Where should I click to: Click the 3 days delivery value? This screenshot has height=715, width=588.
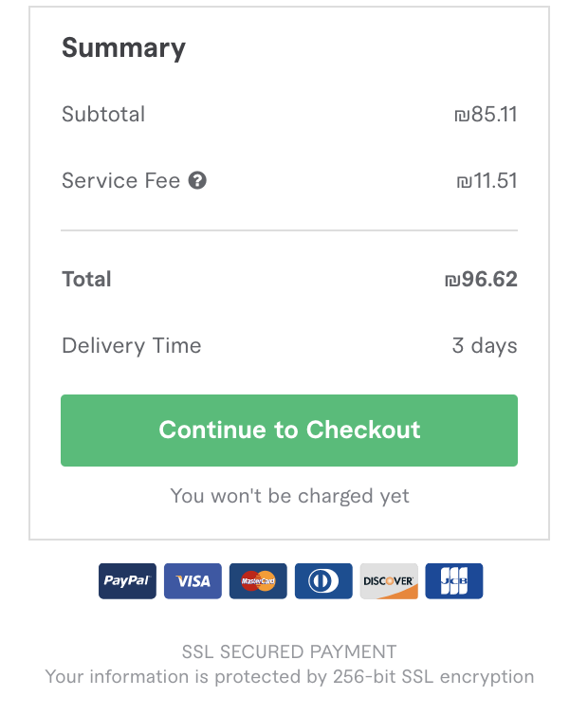485,346
